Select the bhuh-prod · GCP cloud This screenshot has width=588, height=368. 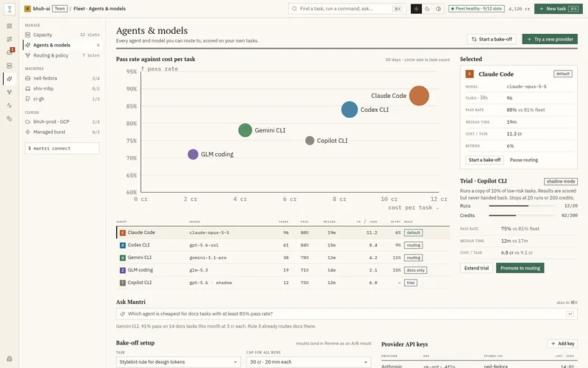(x=62, y=121)
